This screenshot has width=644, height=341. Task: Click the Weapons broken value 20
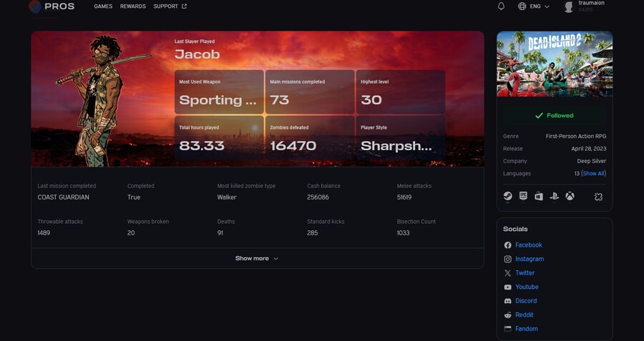click(131, 233)
